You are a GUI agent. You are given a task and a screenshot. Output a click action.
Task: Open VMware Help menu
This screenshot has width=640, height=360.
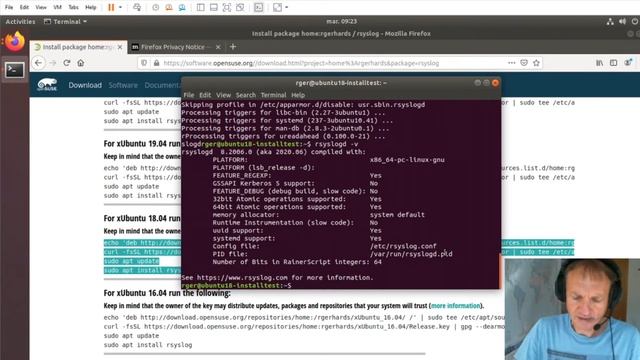[91, 7]
